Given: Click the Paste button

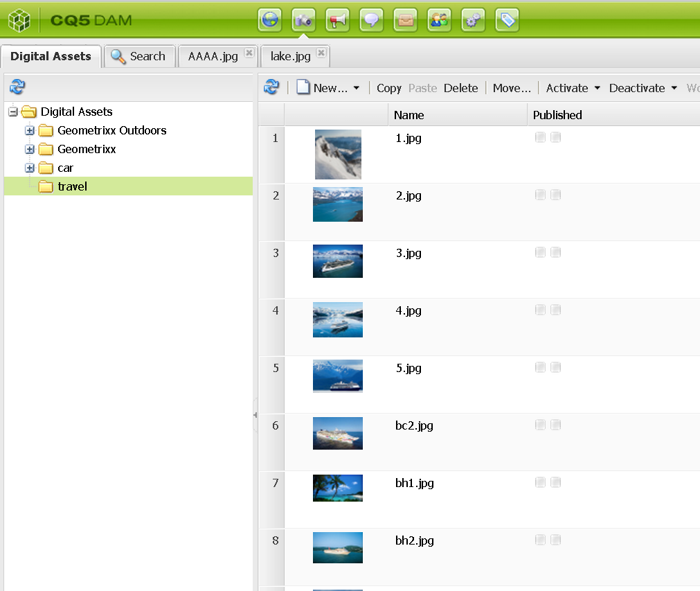Looking at the screenshot, I should (422, 88).
